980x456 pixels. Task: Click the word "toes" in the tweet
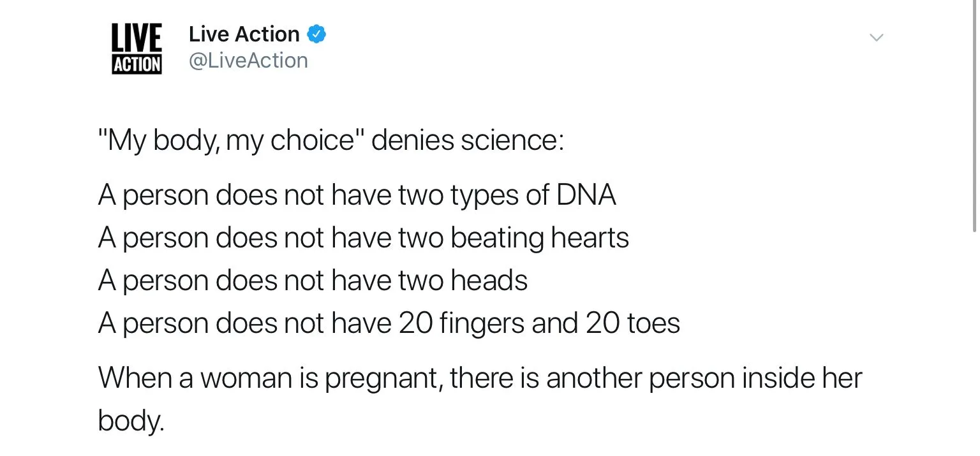[x=653, y=323]
